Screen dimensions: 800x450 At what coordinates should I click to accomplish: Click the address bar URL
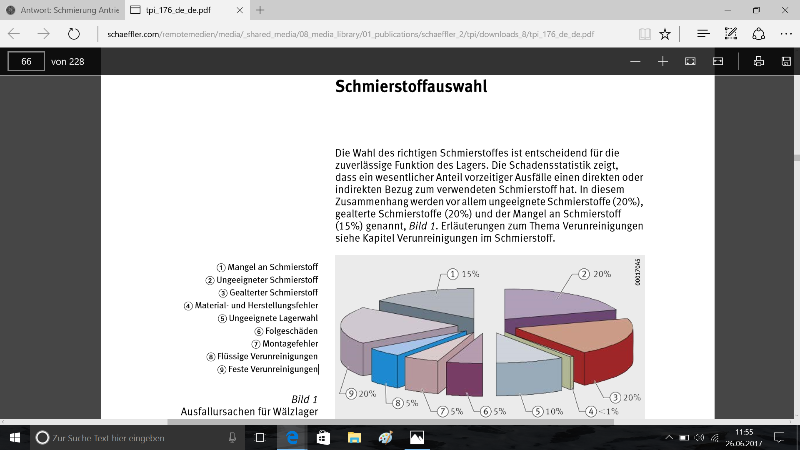tap(350, 34)
